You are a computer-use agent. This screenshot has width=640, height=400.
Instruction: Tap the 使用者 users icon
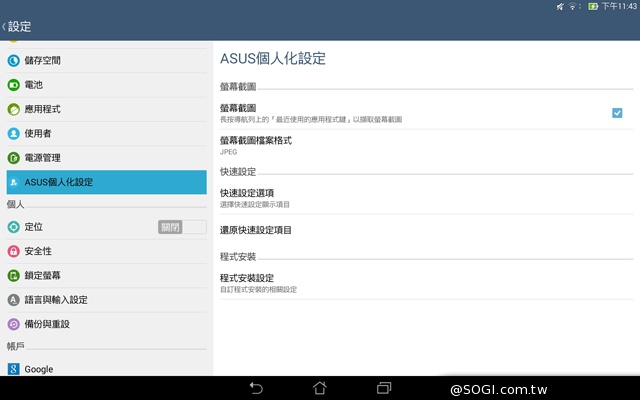[13, 133]
